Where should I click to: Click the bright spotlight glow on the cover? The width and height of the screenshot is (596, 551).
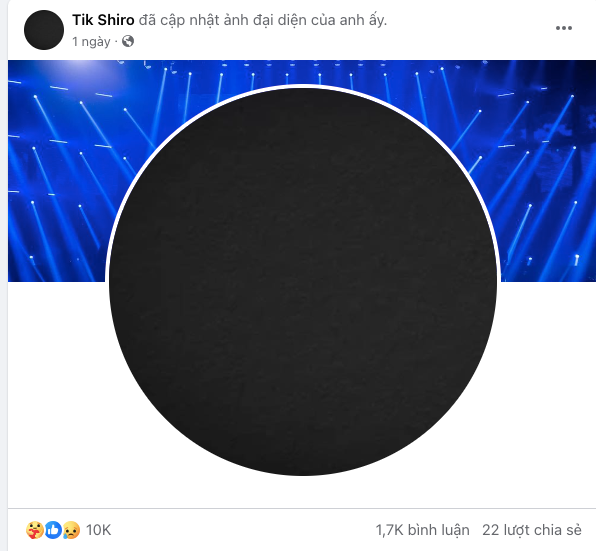[84, 66]
